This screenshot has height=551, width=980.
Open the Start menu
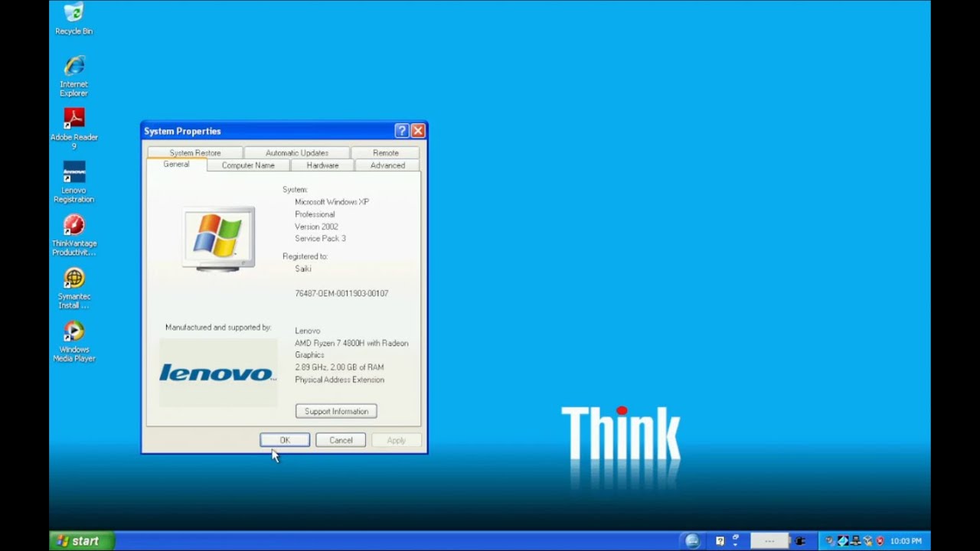point(82,541)
